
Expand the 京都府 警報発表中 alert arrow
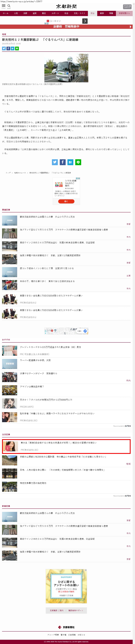pyautogui.click(x=130, y=27)
